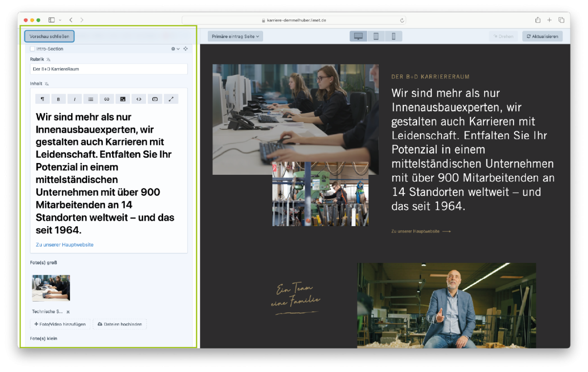Show Safari tab overview
Viewport: 588px width, 372px height.
[x=562, y=20]
